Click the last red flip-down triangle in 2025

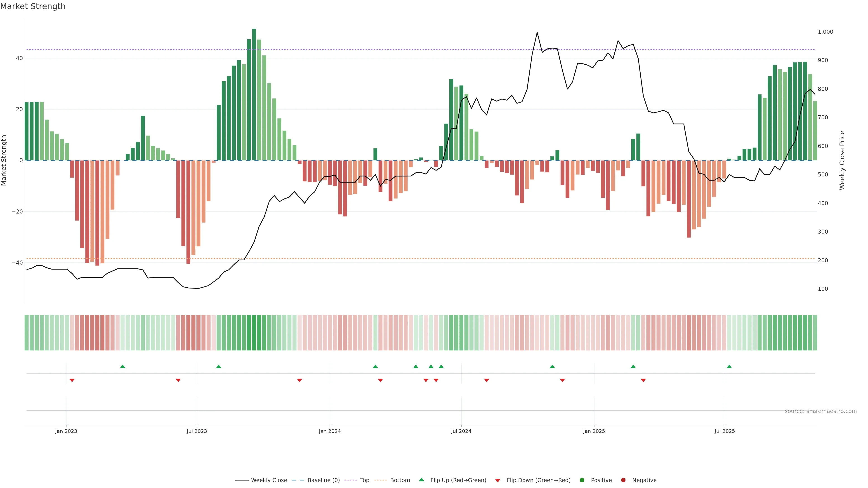[x=643, y=380]
